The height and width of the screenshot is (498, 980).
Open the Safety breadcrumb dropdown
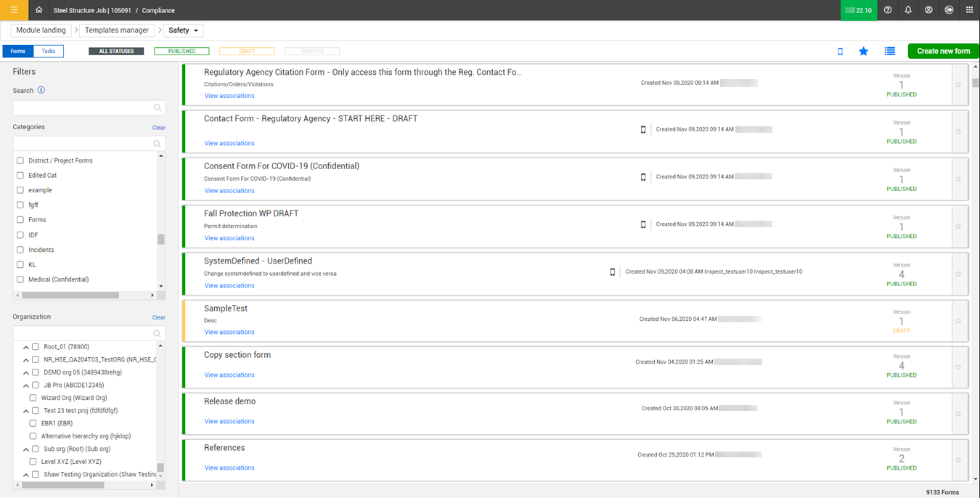point(184,30)
